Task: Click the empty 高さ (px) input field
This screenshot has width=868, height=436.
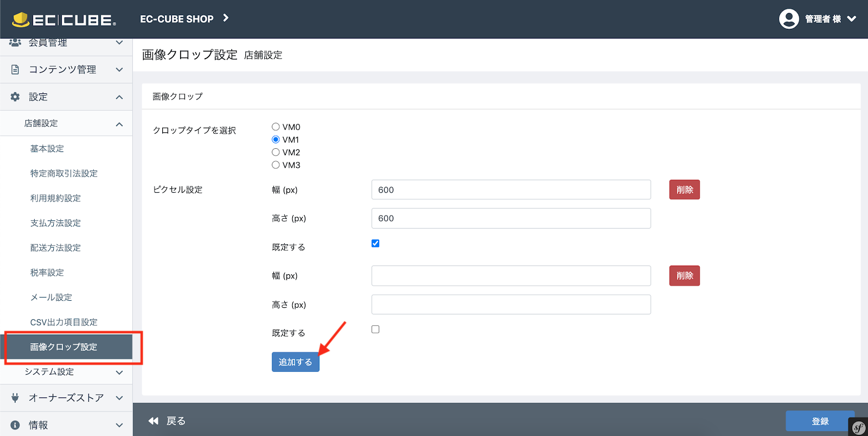Action: pyautogui.click(x=511, y=305)
